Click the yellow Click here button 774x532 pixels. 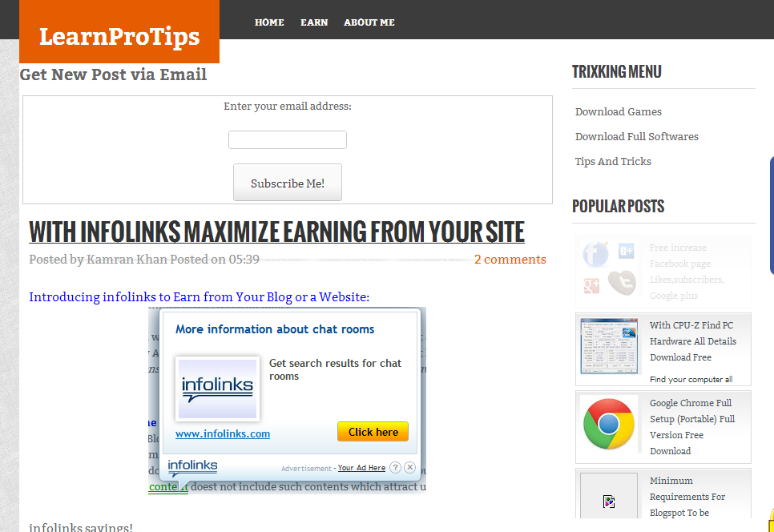pos(373,432)
